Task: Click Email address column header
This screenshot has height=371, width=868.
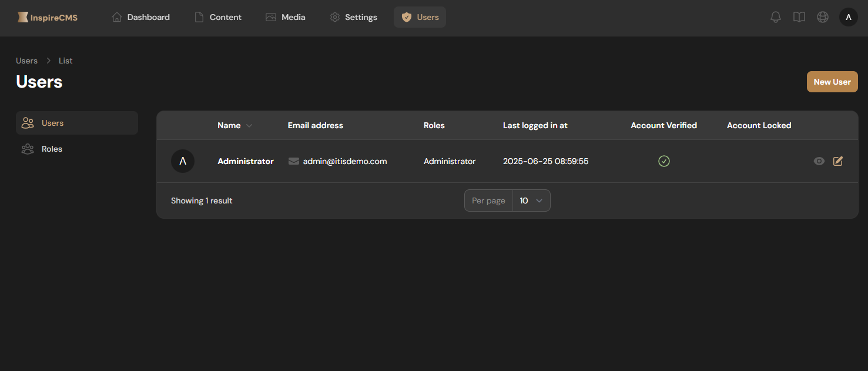Action: pos(316,125)
